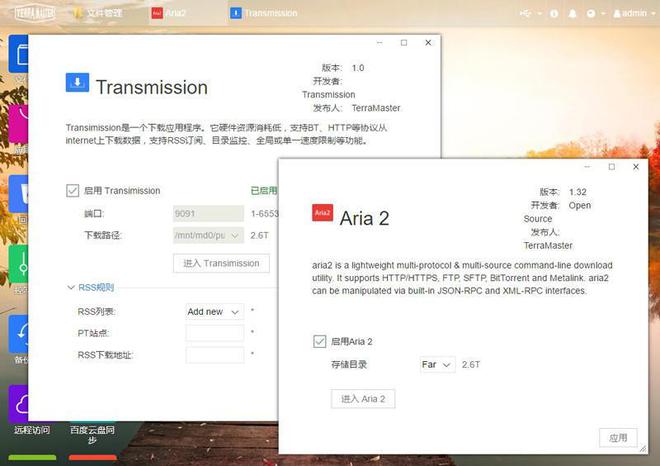Open the blue file manager desktop icon
This screenshot has height=466, width=660.
pyautogui.click(x=19, y=54)
